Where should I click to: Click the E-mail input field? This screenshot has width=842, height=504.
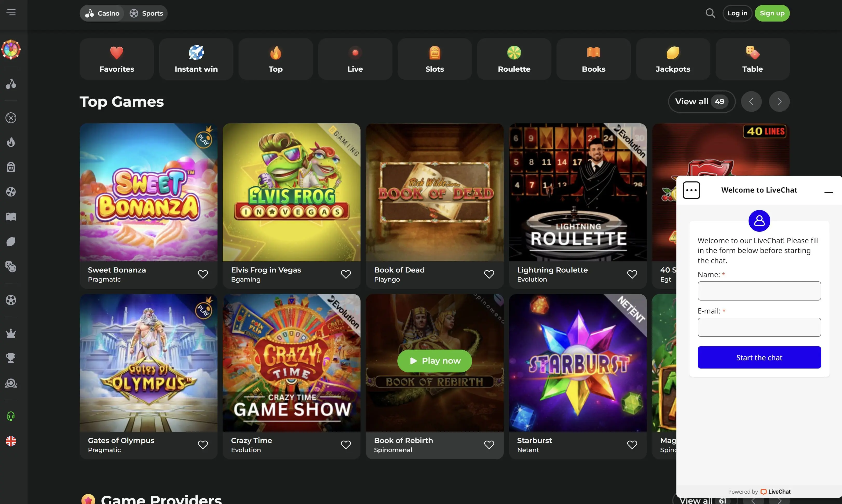(759, 327)
